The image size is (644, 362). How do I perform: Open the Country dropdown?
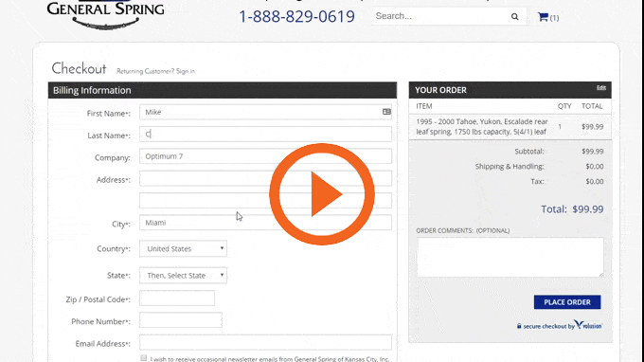tap(183, 248)
